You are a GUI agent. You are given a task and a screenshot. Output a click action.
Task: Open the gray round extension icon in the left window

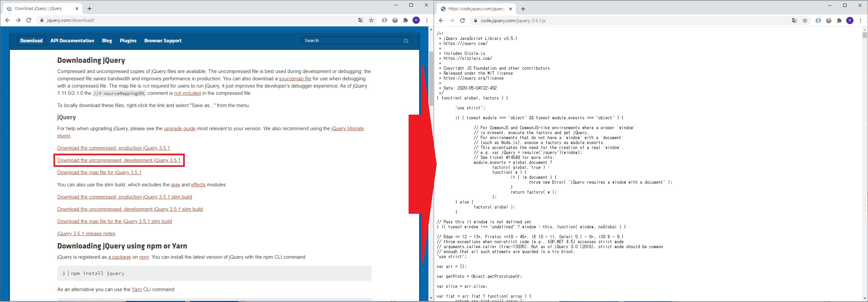coord(395,20)
